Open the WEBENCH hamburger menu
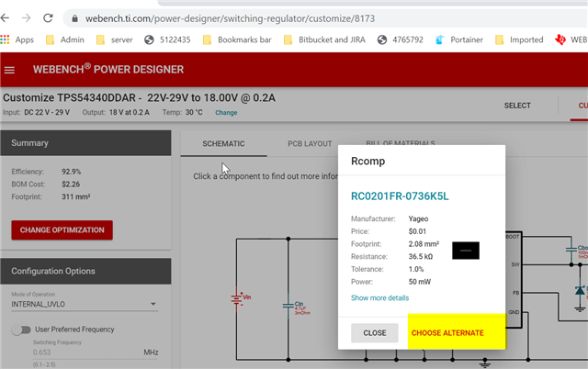588x369 pixels. coord(9,70)
